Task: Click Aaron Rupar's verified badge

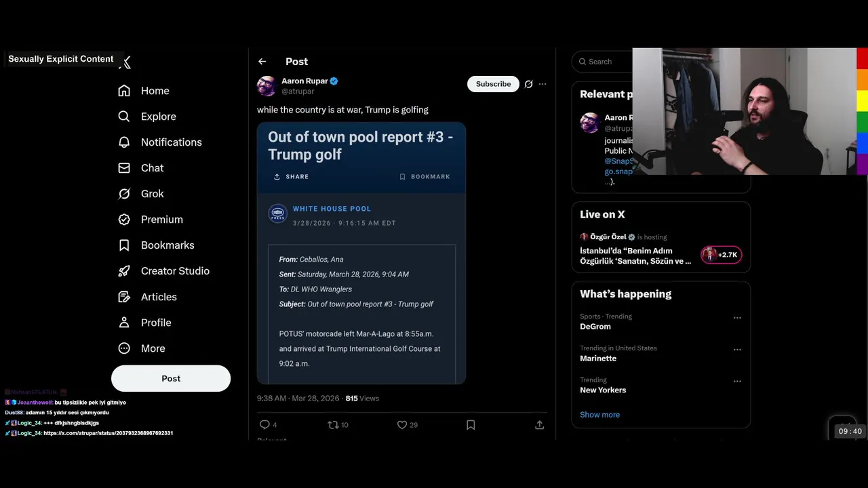Action: (334, 81)
